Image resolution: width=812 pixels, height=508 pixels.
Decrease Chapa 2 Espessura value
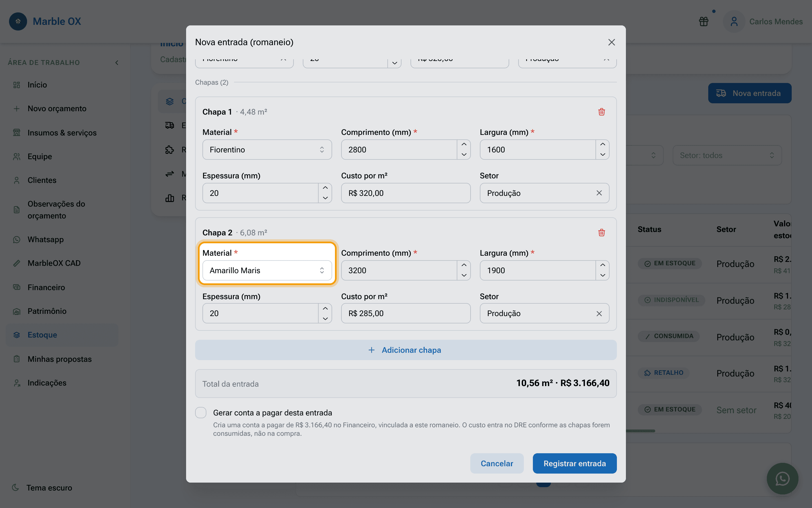(325, 319)
